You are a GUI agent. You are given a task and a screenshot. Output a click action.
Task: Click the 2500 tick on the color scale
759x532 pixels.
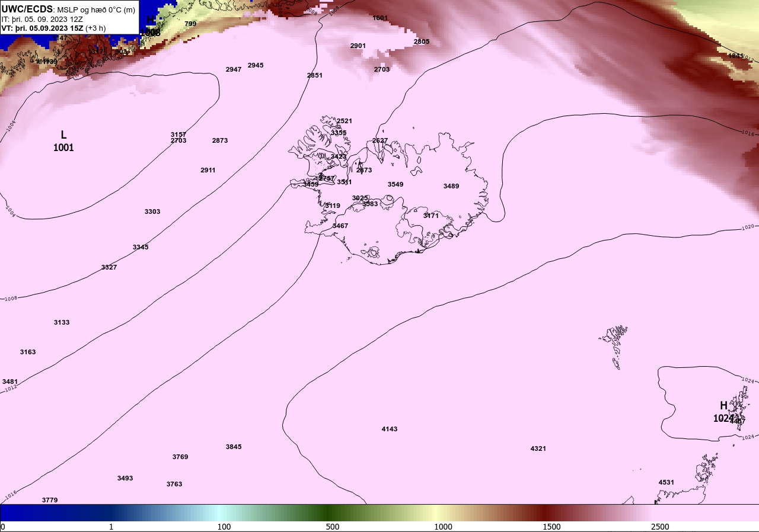660,527
